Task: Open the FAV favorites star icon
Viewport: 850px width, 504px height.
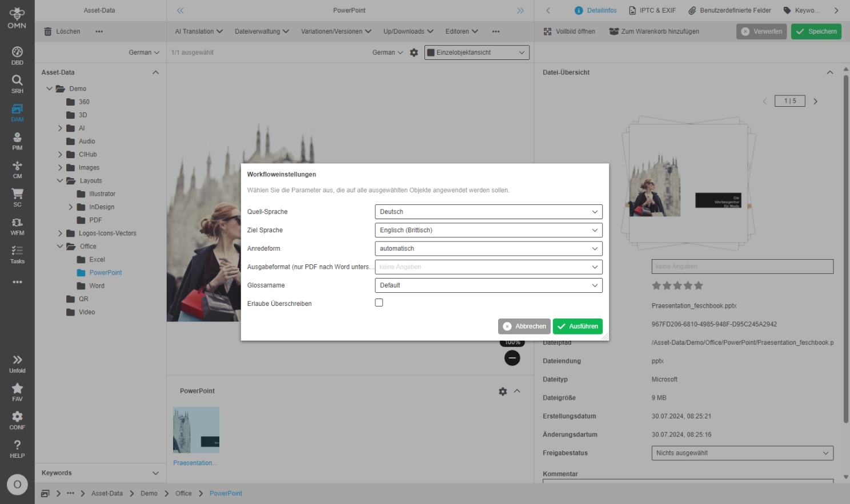Action: pyautogui.click(x=17, y=392)
